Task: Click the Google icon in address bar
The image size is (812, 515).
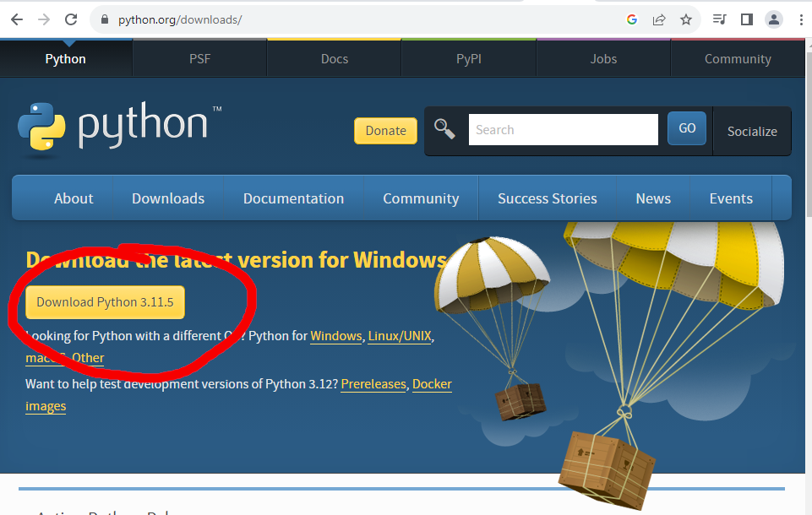Action: pyautogui.click(x=631, y=19)
